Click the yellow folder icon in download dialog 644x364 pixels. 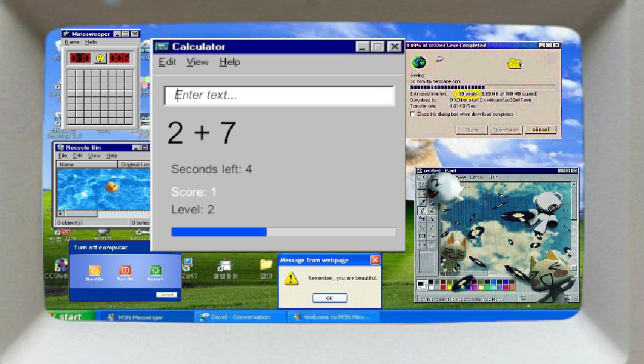[514, 63]
